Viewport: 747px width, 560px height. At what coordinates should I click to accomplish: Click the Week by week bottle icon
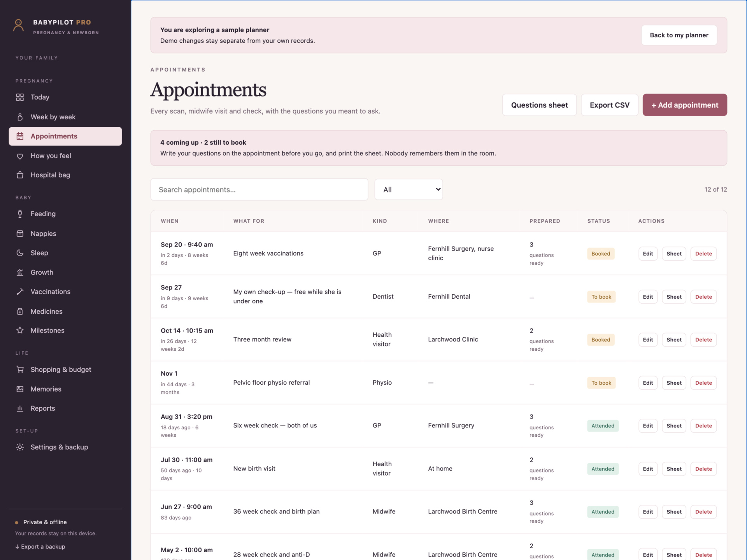20,117
